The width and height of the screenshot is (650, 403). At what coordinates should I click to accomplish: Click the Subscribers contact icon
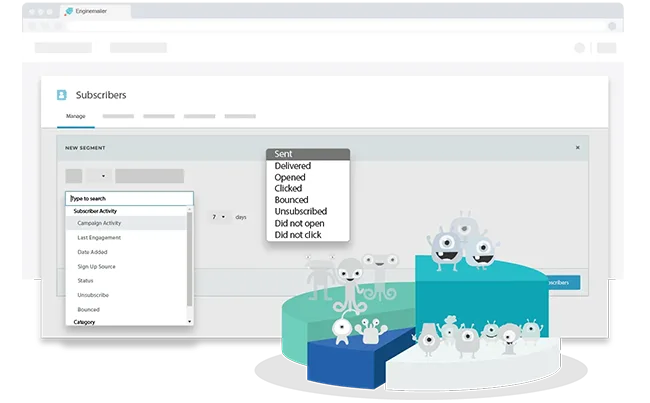pos(61,95)
